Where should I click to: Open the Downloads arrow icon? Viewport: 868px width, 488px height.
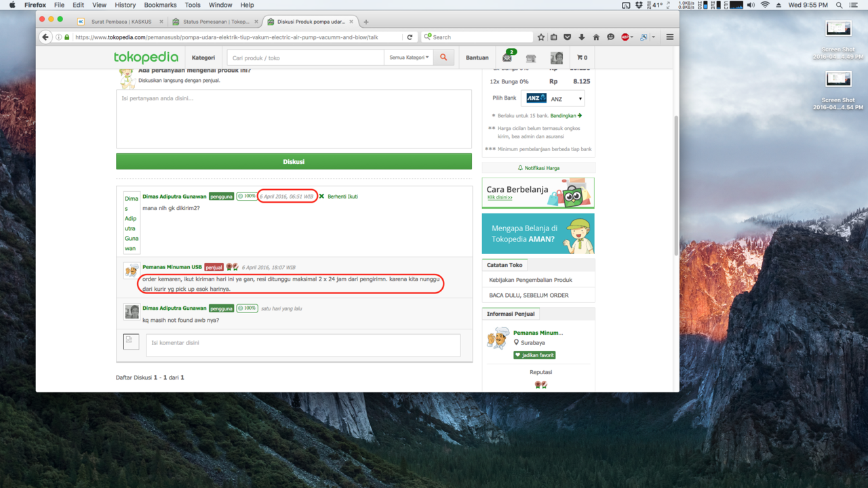click(x=582, y=37)
